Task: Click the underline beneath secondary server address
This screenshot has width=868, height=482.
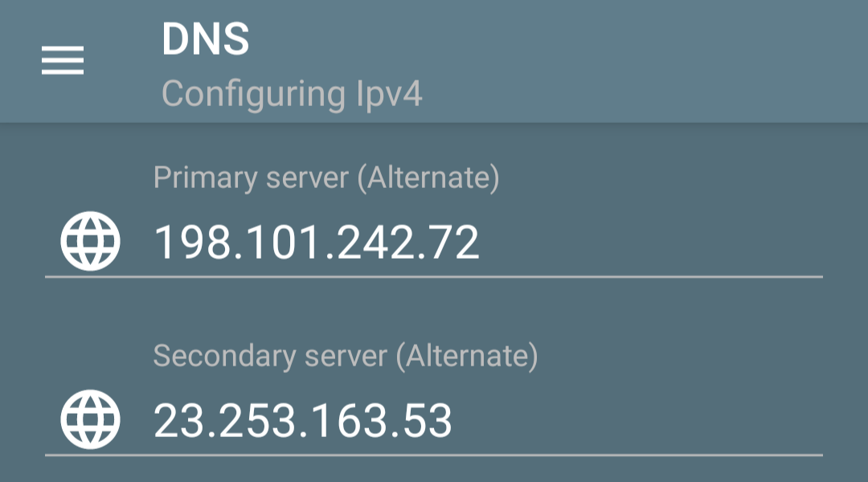Action: (x=434, y=455)
